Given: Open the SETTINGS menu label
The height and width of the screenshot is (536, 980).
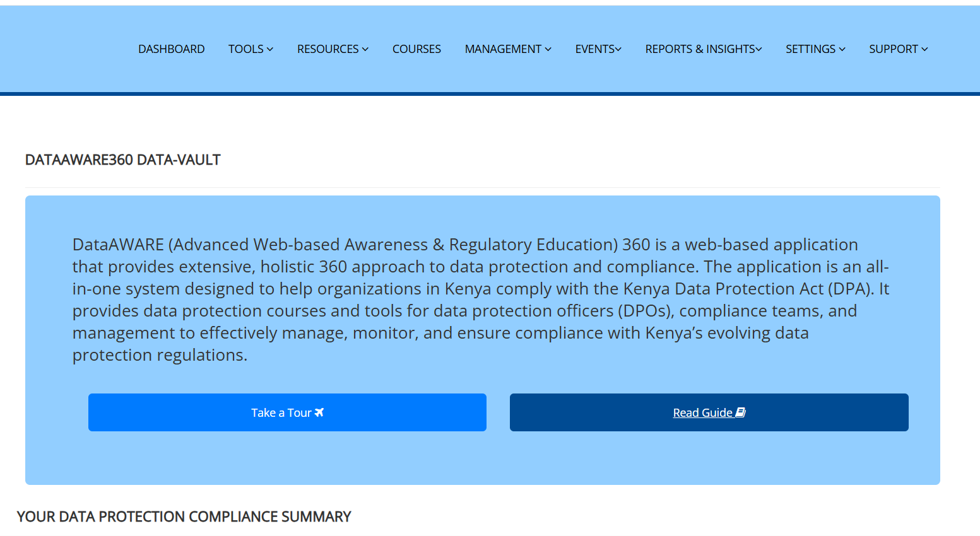Looking at the screenshot, I should [x=810, y=49].
